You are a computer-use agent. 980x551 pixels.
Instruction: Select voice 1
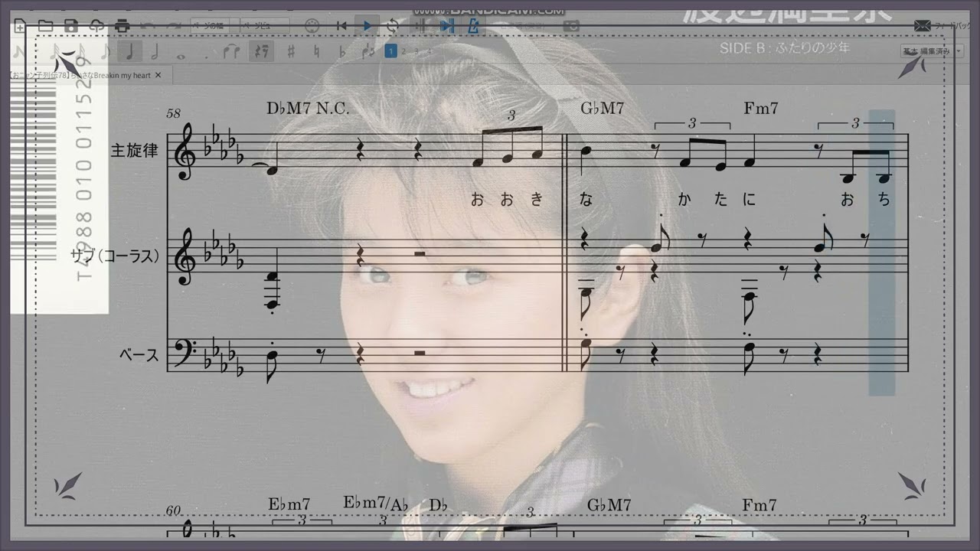(x=390, y=51)
